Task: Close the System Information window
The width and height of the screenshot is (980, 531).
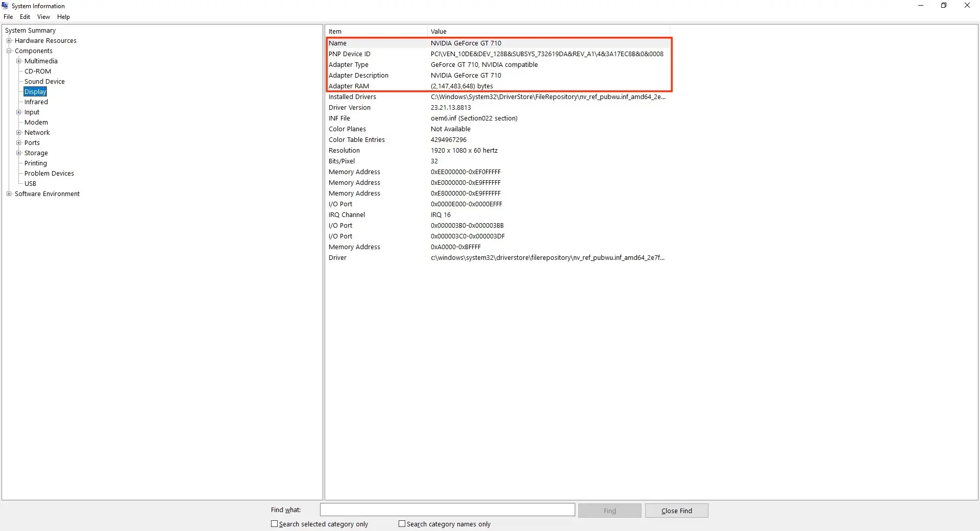Action: [x=967, y=6]
